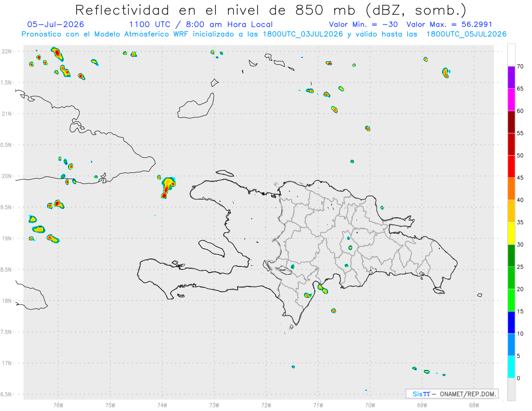This screenshot has height=411, width=532.
Task: Click the 'Valor Max. = 56.2991' text
Action: [x=449, y=24]
